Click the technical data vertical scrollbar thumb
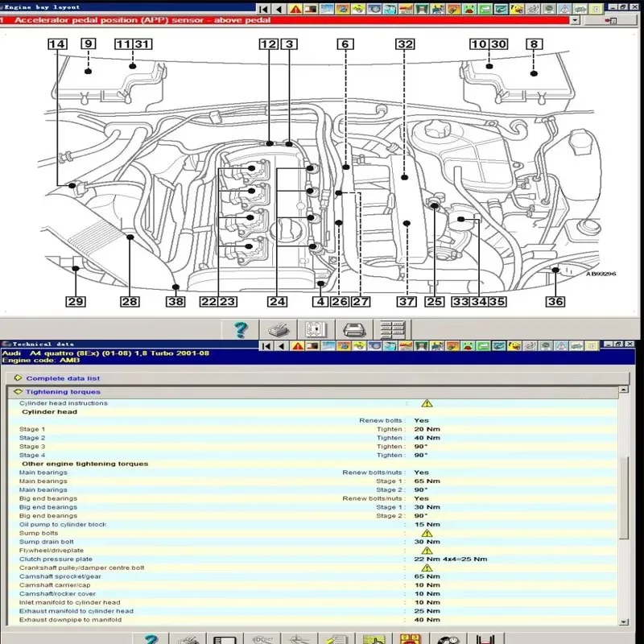The image size is (644, 644). coord(623,497)
